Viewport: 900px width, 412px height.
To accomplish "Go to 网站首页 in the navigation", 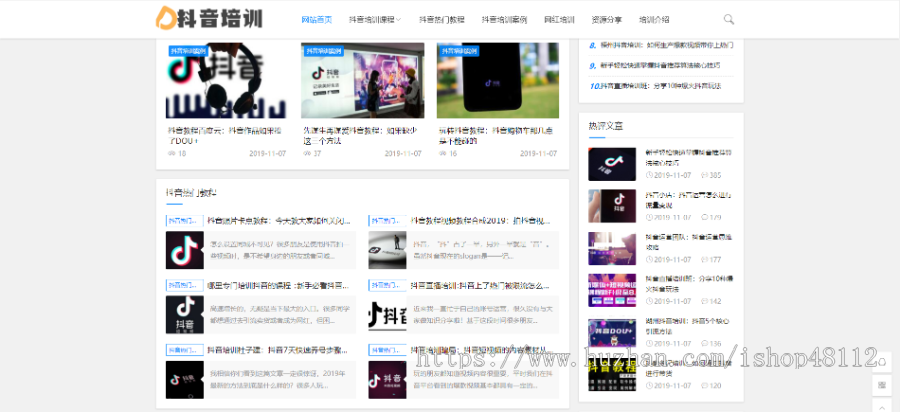I will tap(316, 20).
